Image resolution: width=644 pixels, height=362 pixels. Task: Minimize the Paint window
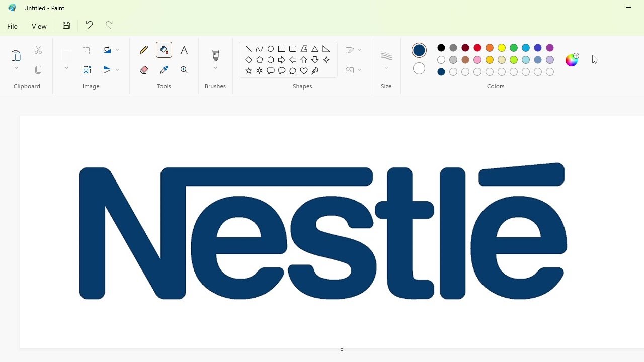[x=629, y=8]
